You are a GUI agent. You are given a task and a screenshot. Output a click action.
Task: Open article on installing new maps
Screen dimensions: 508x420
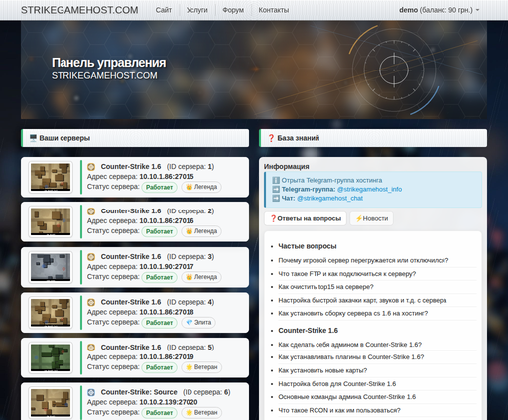[x=322, y=370]
